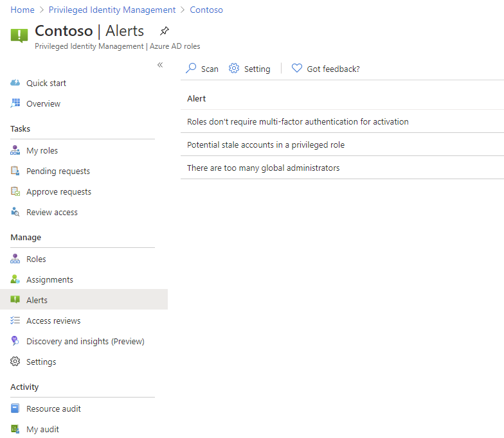Image resolution: width=504 pixels, height=438 pixels.
Task: Open Approve requests in sidebar
Action: tap(59, 192)
